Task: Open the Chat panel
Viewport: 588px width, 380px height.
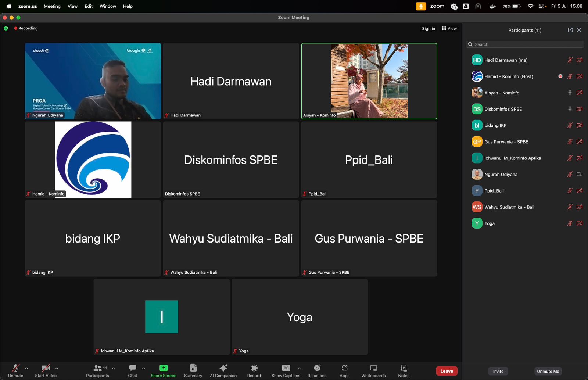Action: 133,370
